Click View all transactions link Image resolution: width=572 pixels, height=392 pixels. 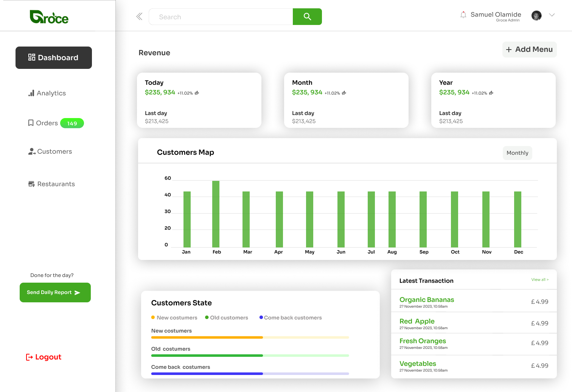pos(539,280)
